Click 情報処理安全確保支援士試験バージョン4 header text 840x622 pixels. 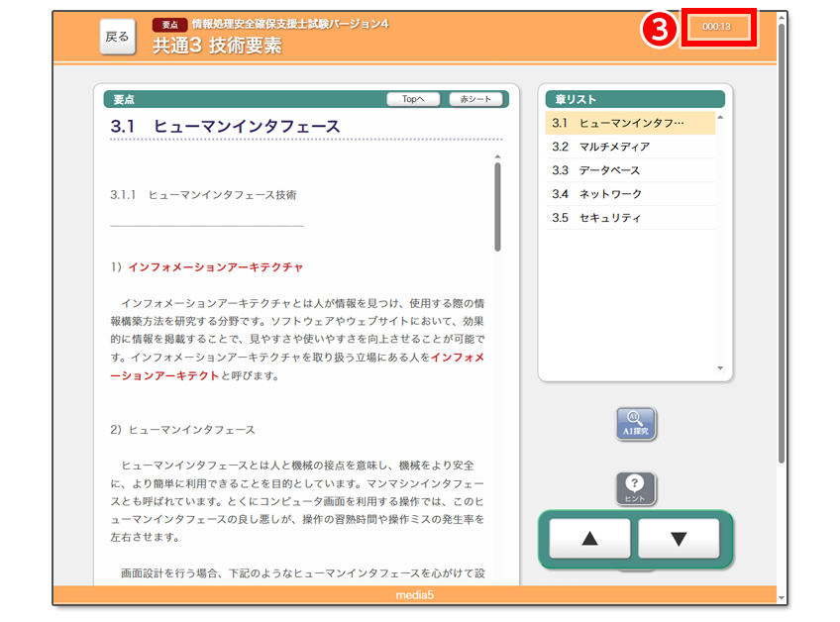click(290, 24)
